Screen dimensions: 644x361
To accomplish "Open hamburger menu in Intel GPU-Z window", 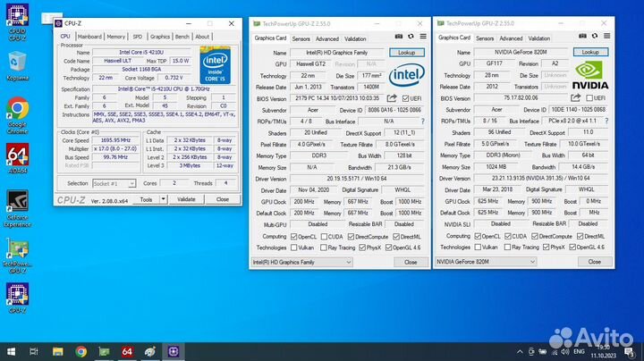I will [423, 37].
